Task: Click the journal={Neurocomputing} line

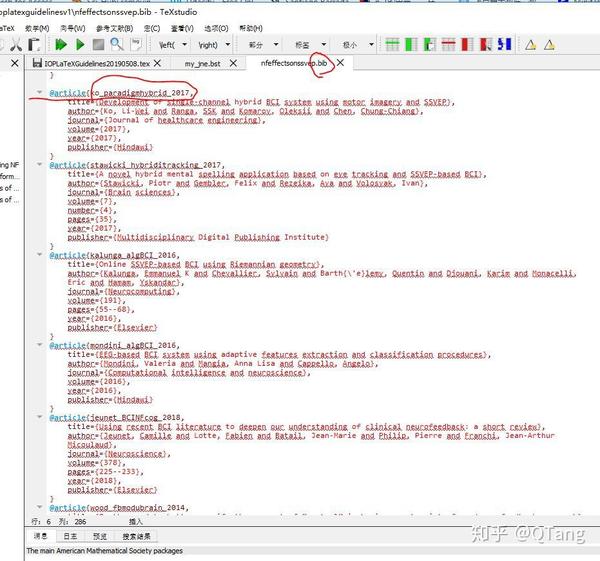Action: [123, 292]
